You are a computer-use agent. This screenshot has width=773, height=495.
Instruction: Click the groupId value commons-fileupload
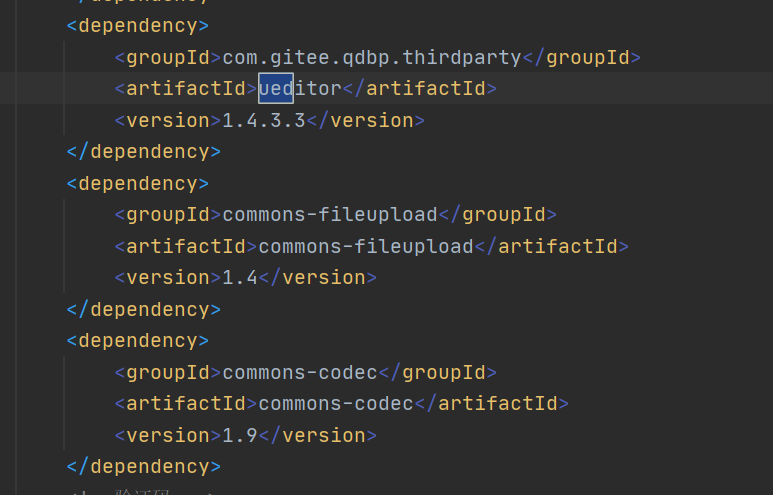(330, 214)
